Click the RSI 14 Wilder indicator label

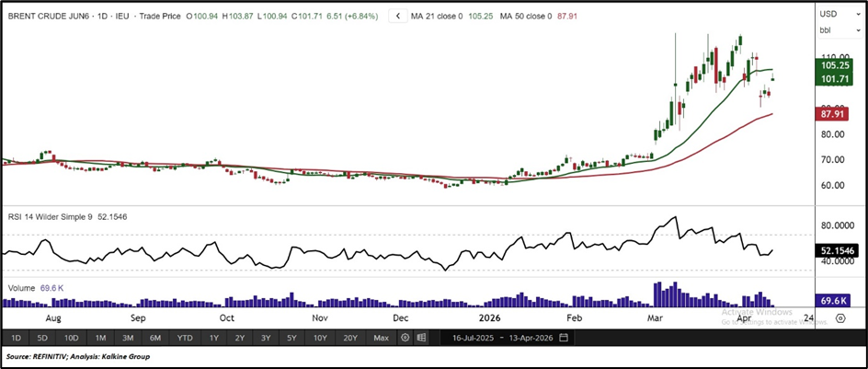(x=58, y=217)
